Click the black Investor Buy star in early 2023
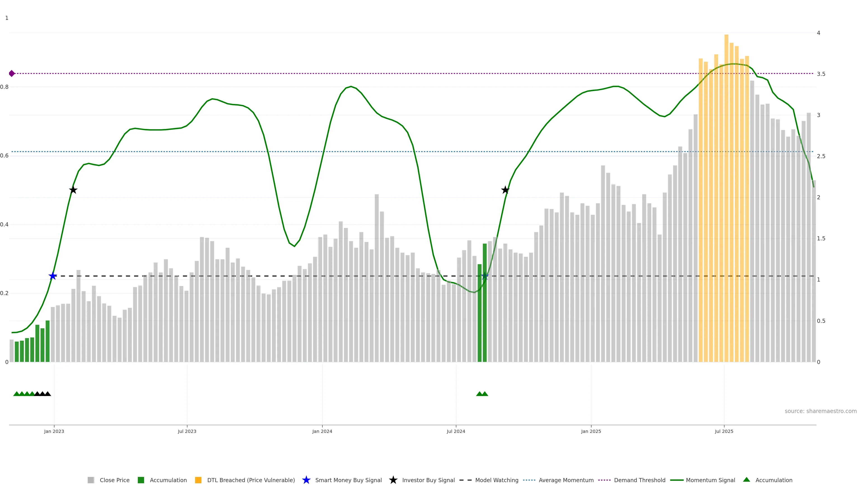Viewport: 868px width, 488px height. [x=73, y=190]
